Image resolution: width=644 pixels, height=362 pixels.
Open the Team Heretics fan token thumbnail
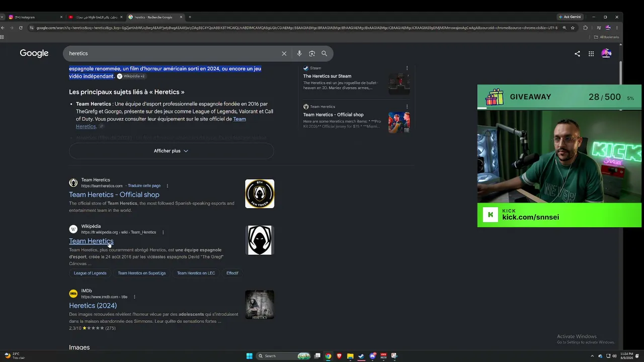[x=260, y=194]
